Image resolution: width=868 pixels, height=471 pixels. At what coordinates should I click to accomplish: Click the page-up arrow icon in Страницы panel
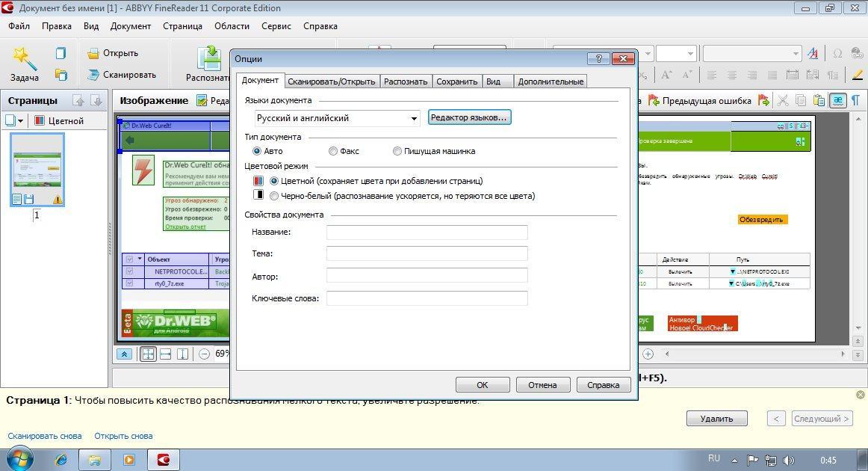[78, 100]
